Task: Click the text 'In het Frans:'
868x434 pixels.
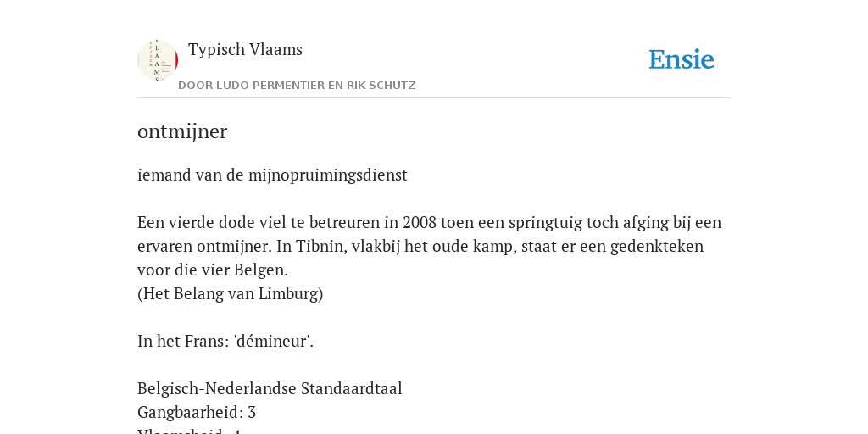Action: 183,341
